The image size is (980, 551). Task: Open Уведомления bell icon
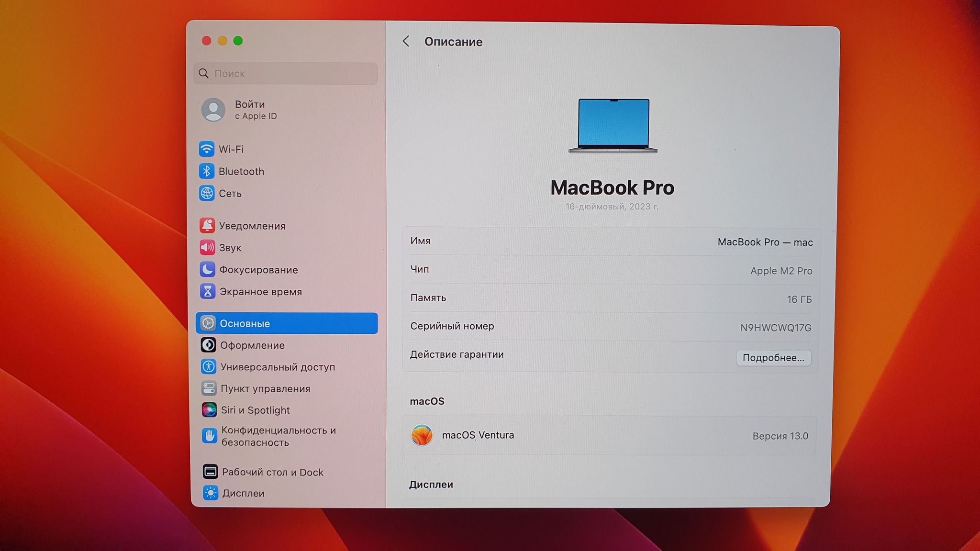click(207, 225)
